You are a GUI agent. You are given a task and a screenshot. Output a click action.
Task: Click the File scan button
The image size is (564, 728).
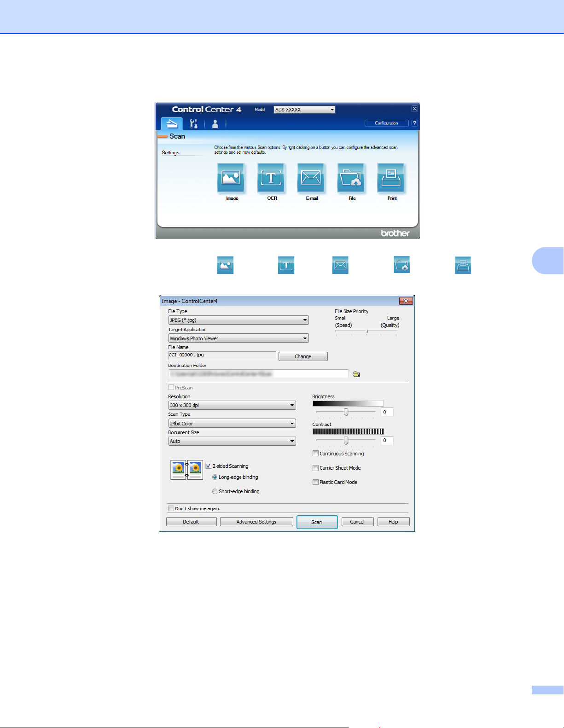351,178
